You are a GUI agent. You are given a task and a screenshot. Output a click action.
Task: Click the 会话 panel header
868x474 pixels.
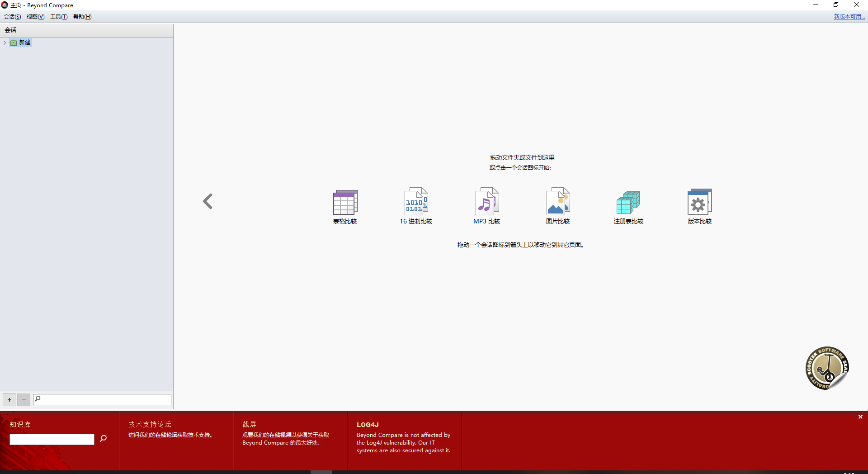(86, 30)
